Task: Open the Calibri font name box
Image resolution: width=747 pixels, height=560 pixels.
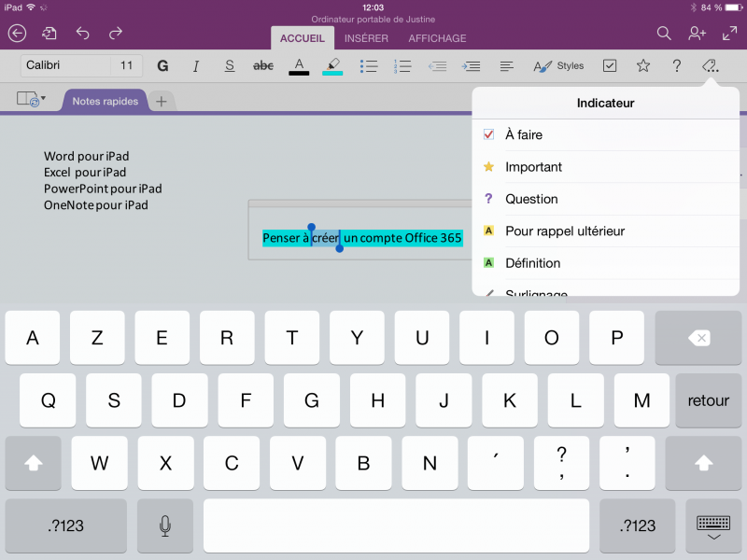Action: pyautogui.click(x=65, y=65)
